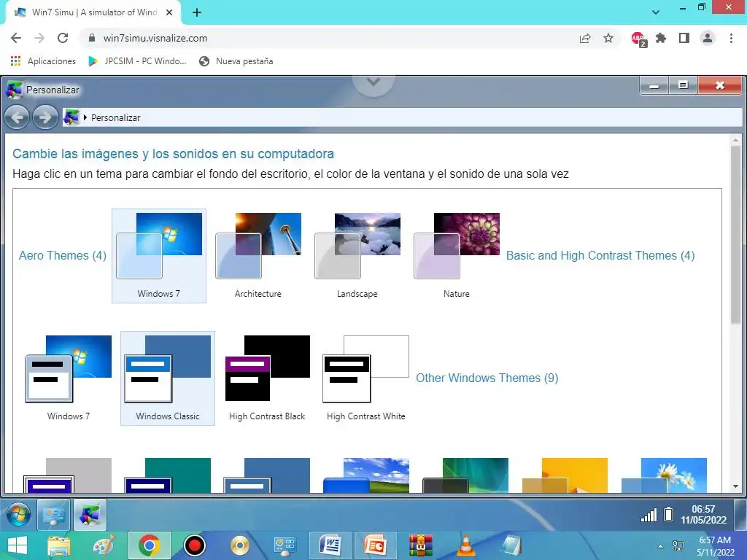The height and width of the screenshot is (560, 747).
Task: Click the vertical scrollbar thumb in Personalizar
Action: [735, 235]
